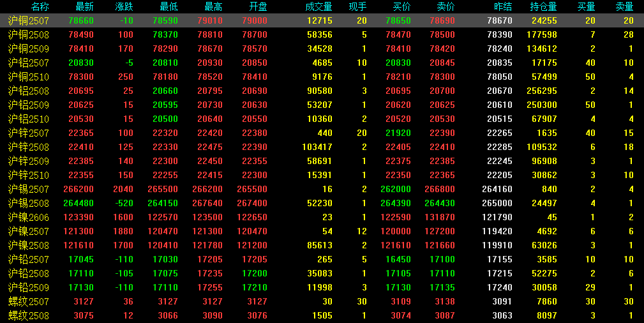Click bid price 16450 for 沪铅2507
This screenshot has width=644, height=323.
(398, 259)
